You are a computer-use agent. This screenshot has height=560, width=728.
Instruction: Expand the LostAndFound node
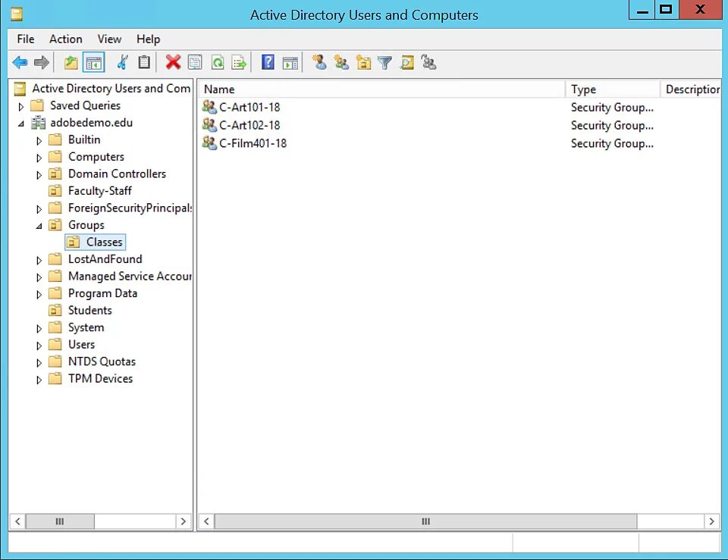39,260
